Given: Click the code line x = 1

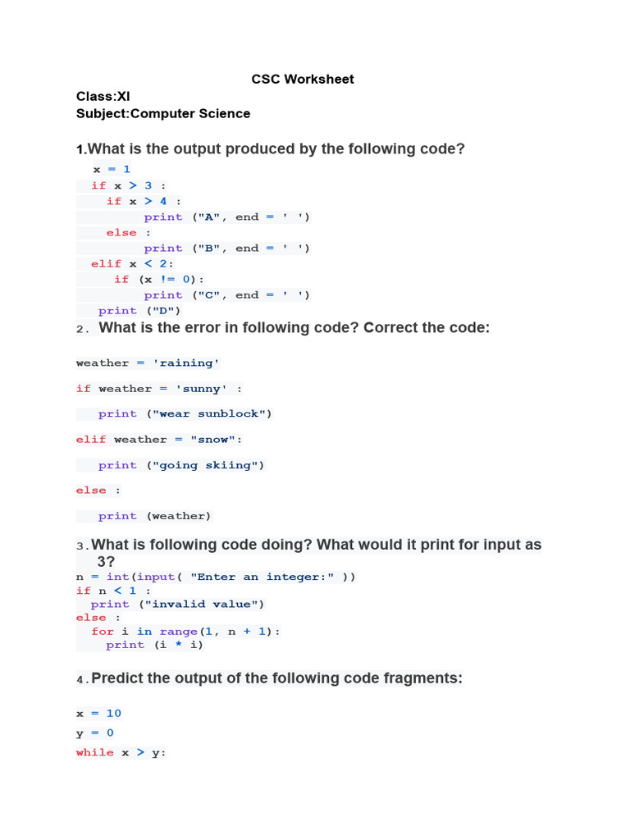Looking at the screenshot, I should coord(112,169).
